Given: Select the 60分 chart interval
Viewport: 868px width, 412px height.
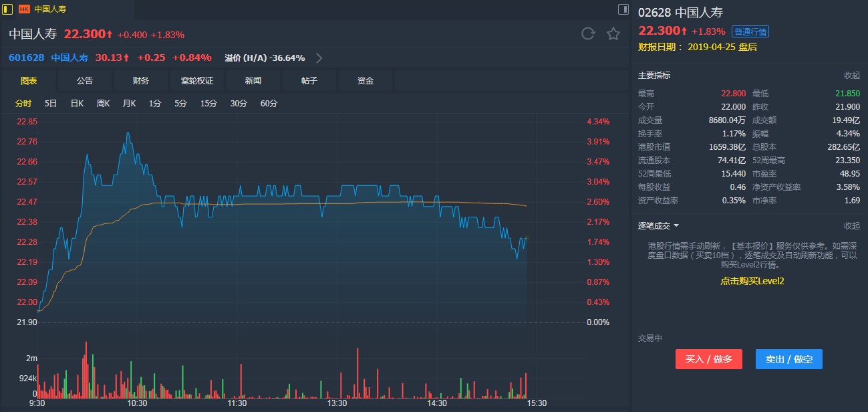Looking at the screenshot, I should click(269, 104).
